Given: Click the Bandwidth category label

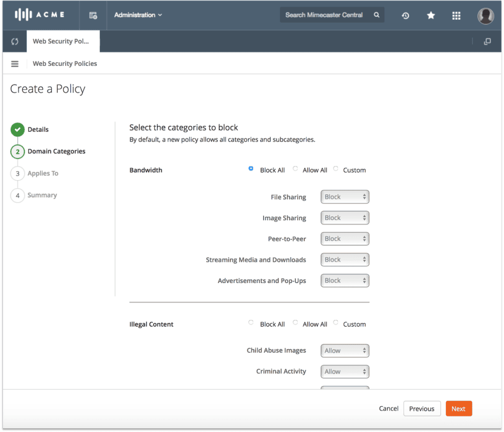Looking at the screenshot, I should [146, 170].
